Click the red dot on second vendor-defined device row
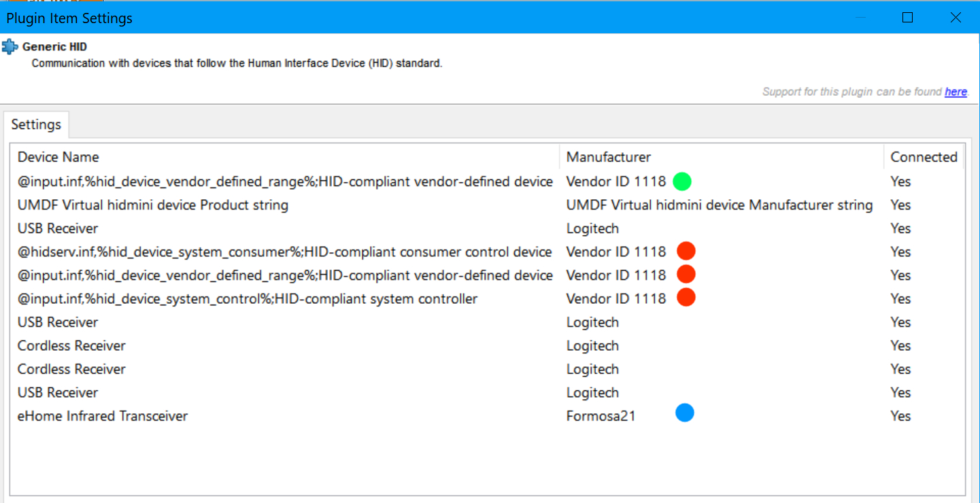This screenshot has width=980, height=503. coord(686,275)
